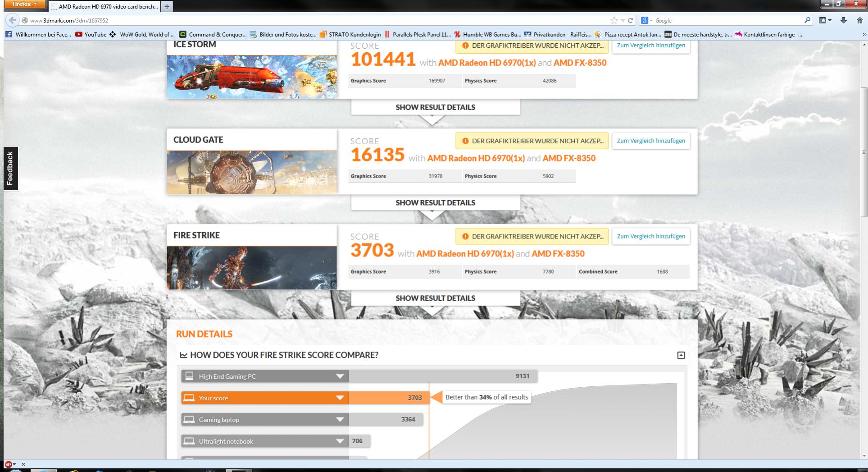
Task: Show result details for Fire Strike
Action: click(x=435, y=298)
